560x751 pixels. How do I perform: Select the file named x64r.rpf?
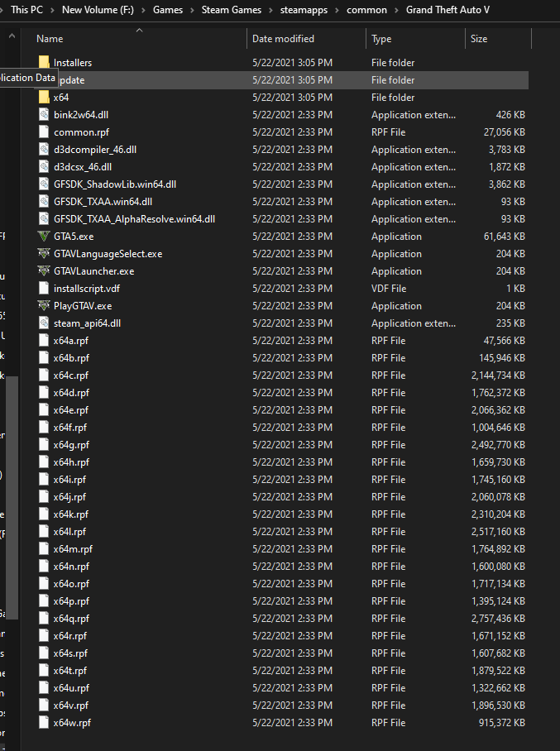(70, 635)
